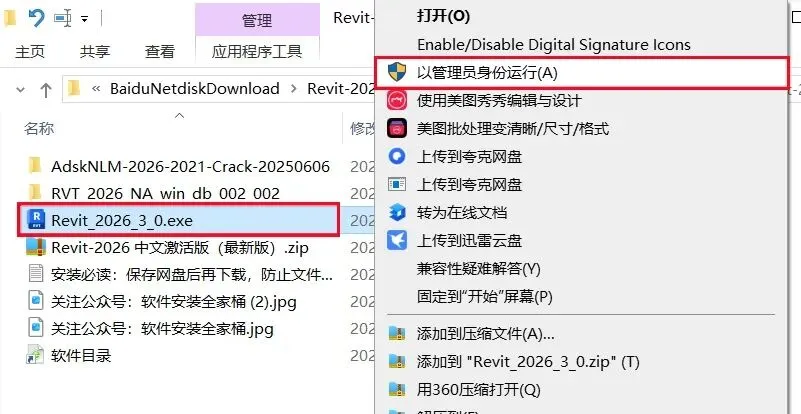Click the 迅雷云盘 bird icon in menu
This screenshot has width=801, height=414.
click(x=397, y=240)
